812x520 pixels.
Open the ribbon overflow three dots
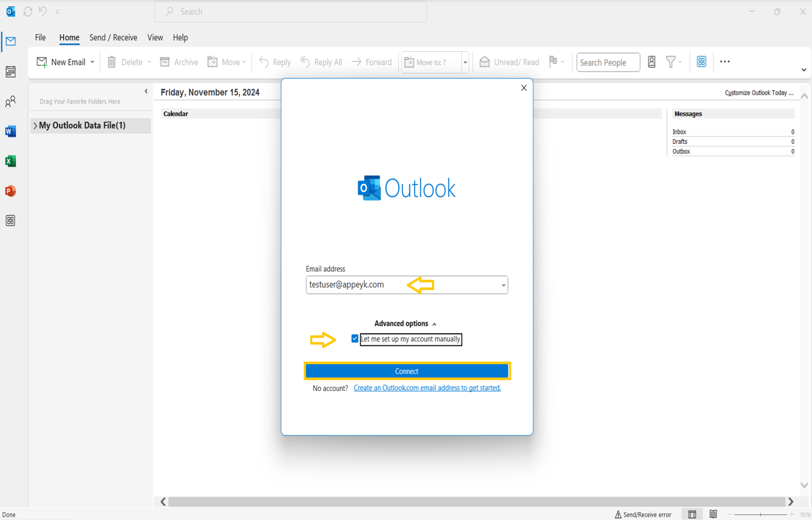725,62
